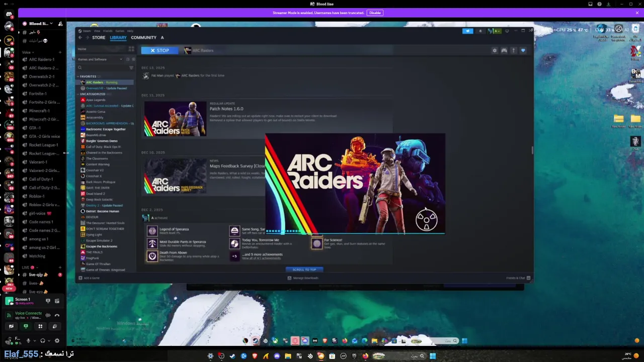Disable Streamer Mode via banner button
This screenshot has height=362, width=644.
375,13
